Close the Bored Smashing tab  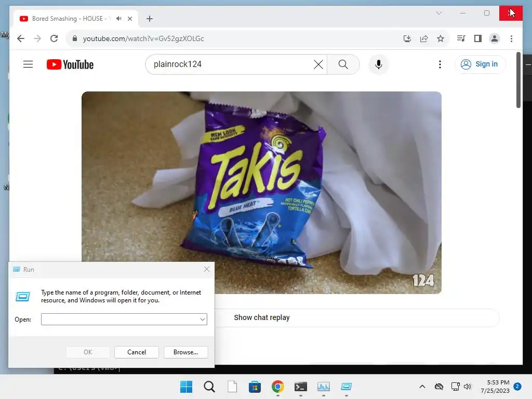129,19
